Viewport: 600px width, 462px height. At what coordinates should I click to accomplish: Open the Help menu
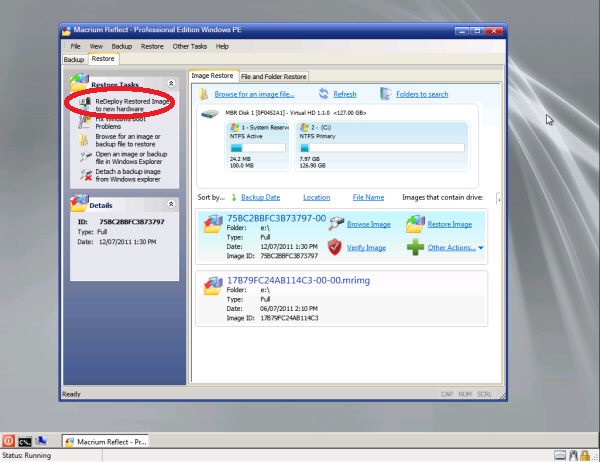tap(222, 46)
